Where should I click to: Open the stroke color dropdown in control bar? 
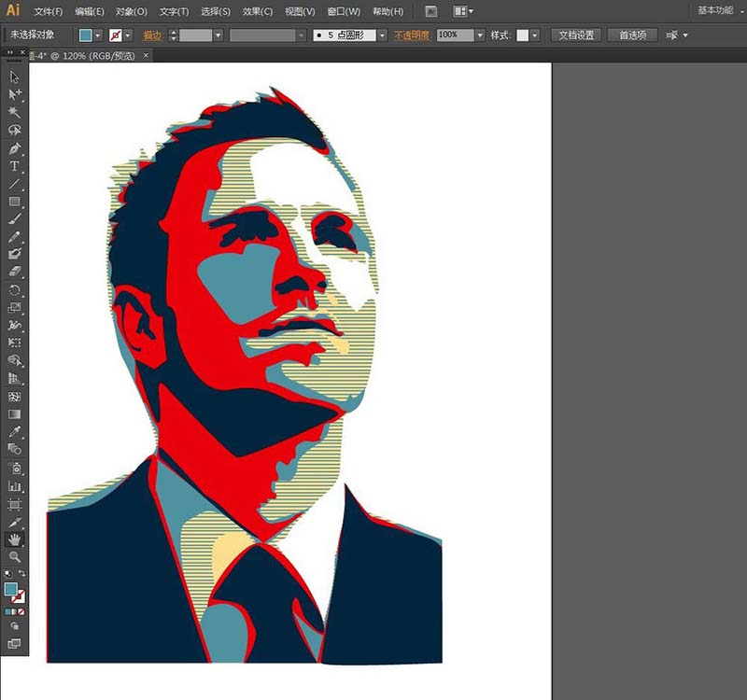pyautogui.click(x=127, y=35)
